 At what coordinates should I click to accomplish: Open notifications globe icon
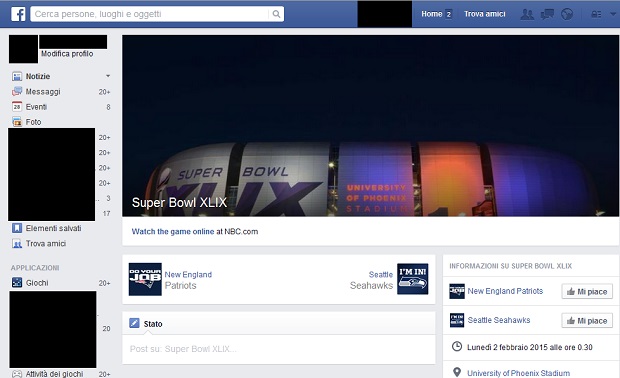coord(567,14)
